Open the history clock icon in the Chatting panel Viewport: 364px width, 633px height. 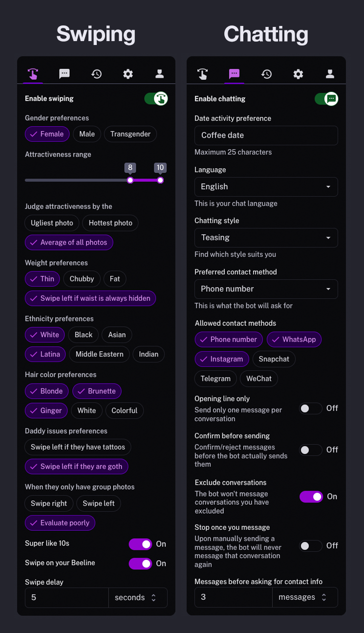(x=266, y=74)
